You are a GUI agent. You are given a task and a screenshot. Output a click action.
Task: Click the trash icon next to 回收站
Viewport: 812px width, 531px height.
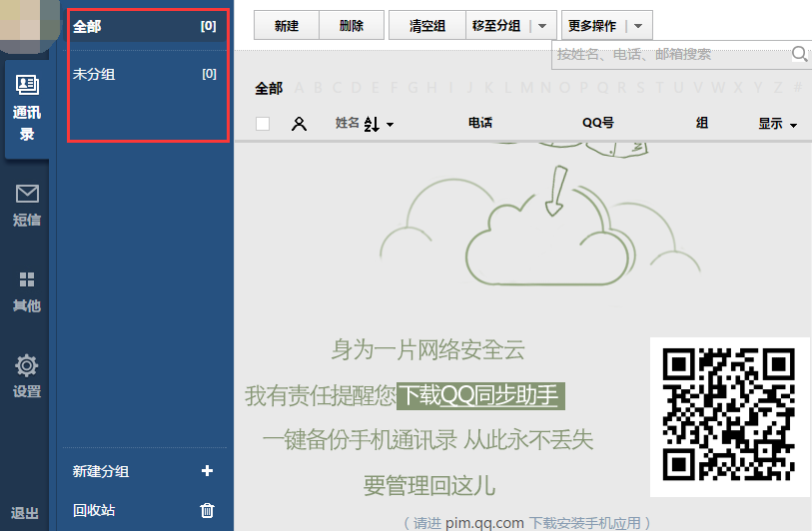point(207,510)
